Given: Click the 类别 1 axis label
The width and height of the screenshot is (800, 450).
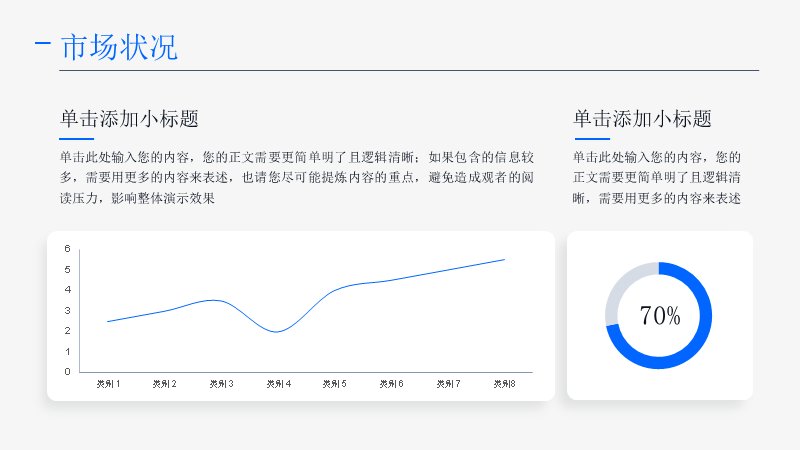Looking at the screenshot, I should (x=108, y=384).
